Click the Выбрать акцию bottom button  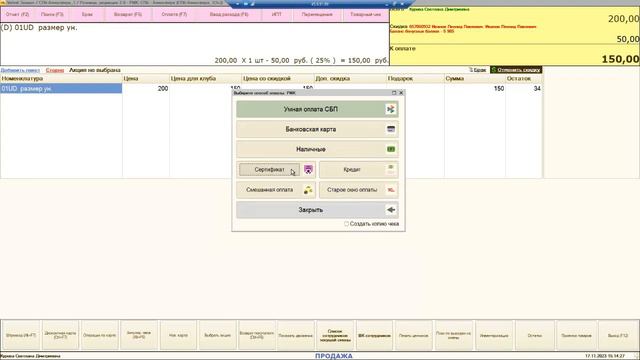pyautogui.click(x=218, y=335)
